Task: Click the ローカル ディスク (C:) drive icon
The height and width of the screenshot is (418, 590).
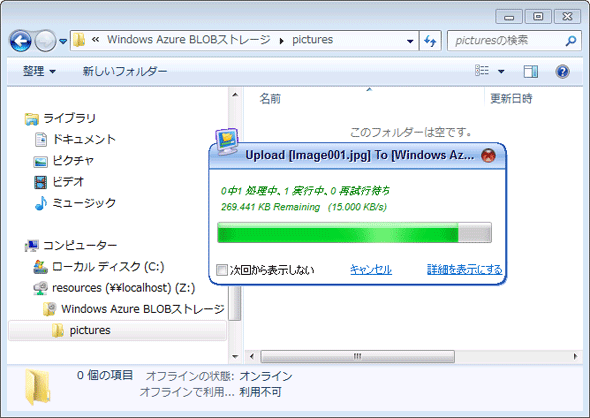Action: click(x=40, y=267)
